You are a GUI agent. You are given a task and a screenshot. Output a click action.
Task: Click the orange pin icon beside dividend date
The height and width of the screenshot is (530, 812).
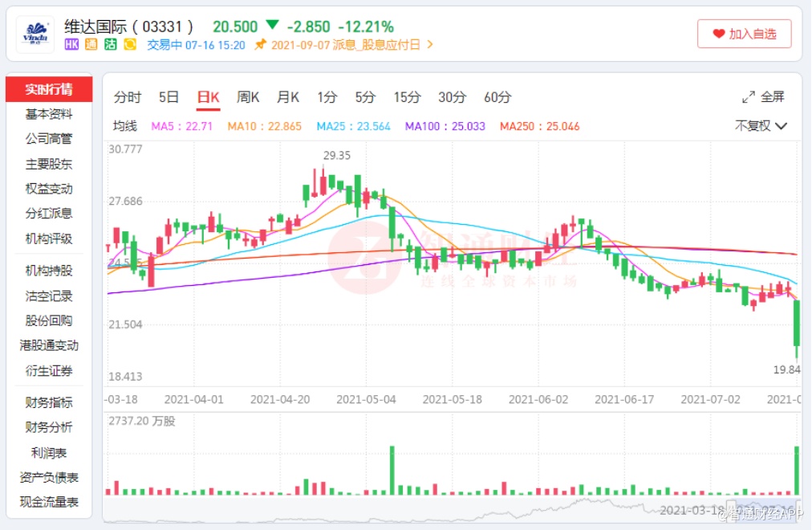[x=260, y=45]
